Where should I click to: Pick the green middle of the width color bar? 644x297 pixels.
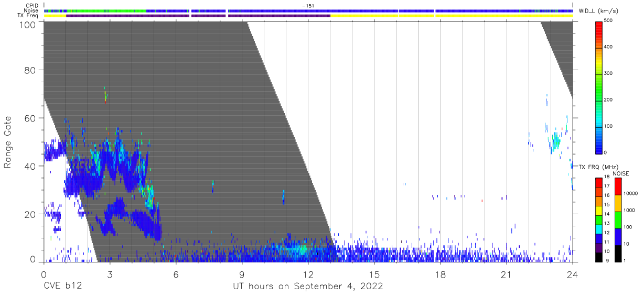tap(600, 86)
